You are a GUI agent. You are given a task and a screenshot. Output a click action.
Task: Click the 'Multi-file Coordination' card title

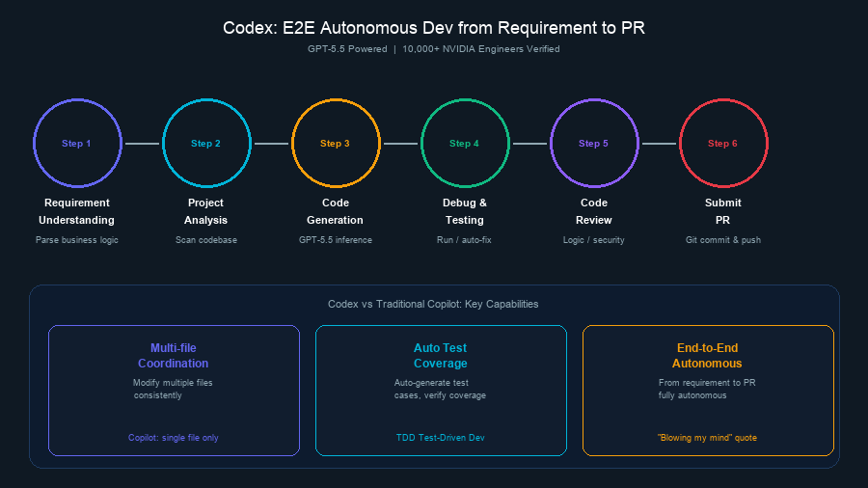point(174,356)
